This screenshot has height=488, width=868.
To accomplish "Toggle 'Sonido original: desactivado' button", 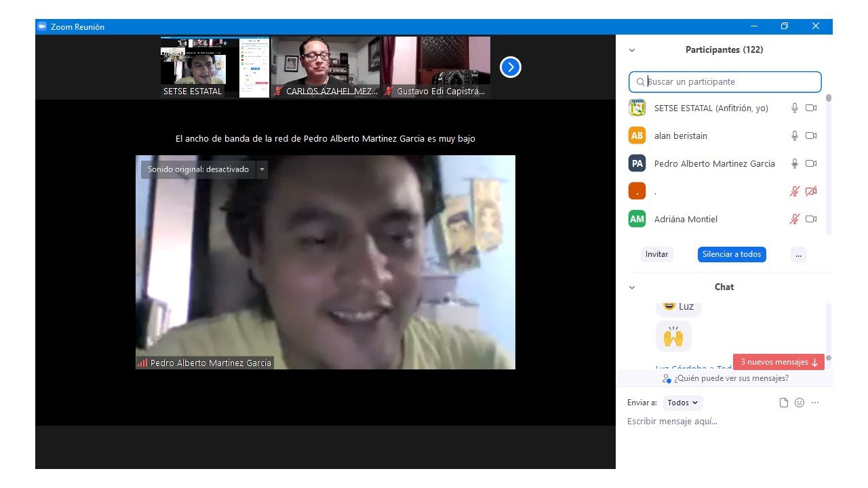I will coord(198,169).
